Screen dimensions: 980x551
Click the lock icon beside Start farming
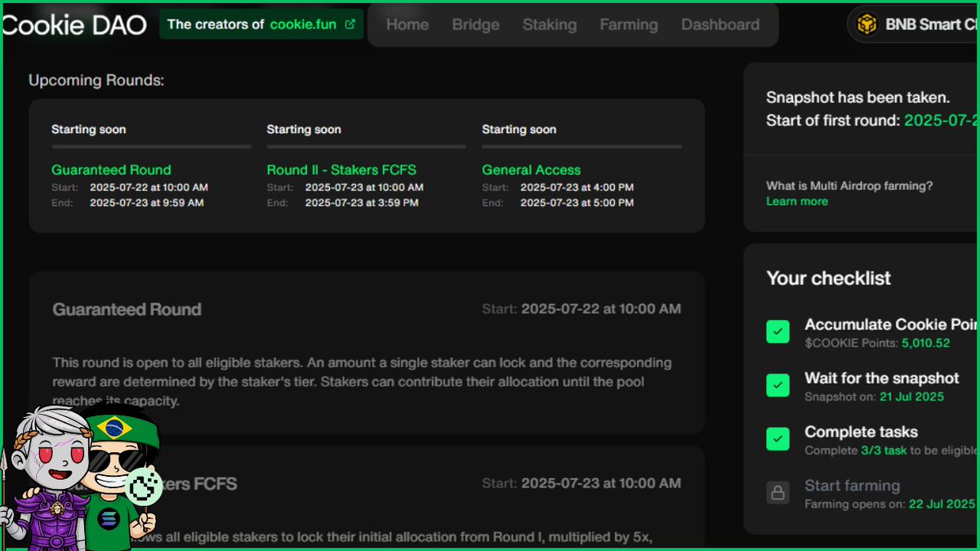pyautogui.click(x=777, y=493)
